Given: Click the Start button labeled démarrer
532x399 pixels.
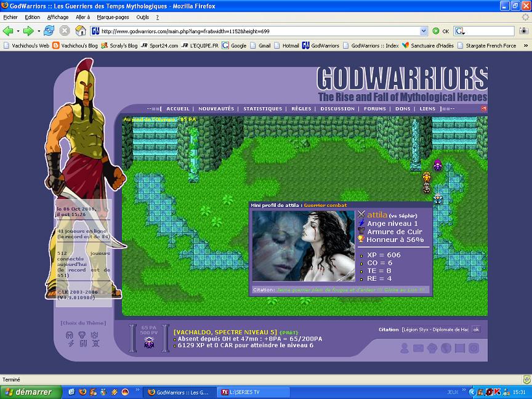Looking at the screenshot, I should (31, 392).
